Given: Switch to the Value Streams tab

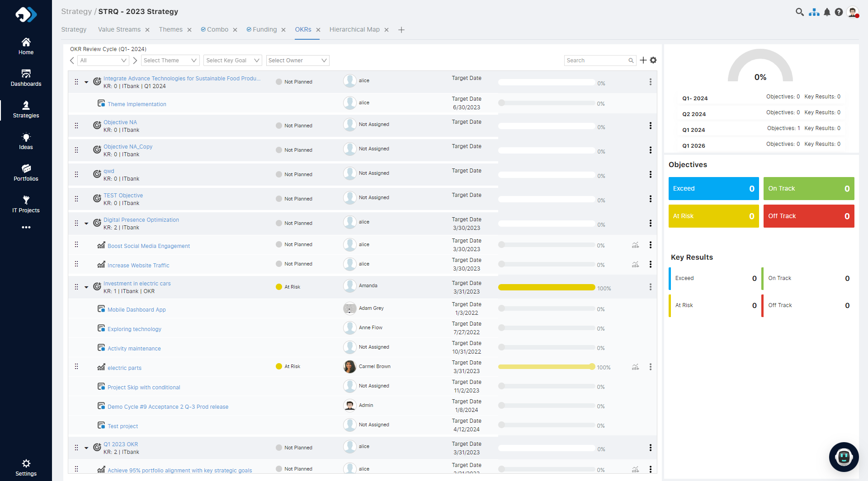Looking at the screenshot, I should point(119,29).
